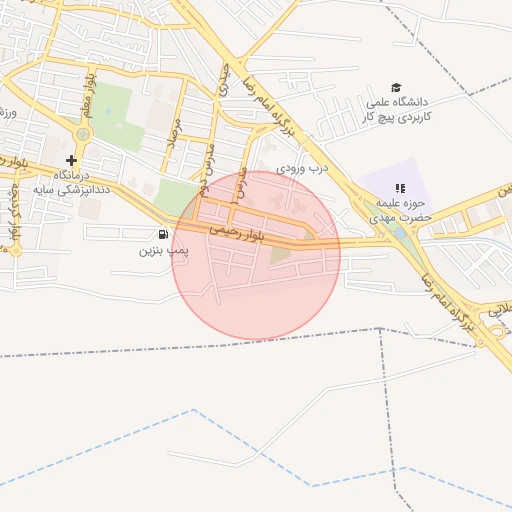The image size is (512, 512).
Task: Click the small roundabout ending Kordijeh Boulevard
Action: pyautogui.click(x=16, y=251)
